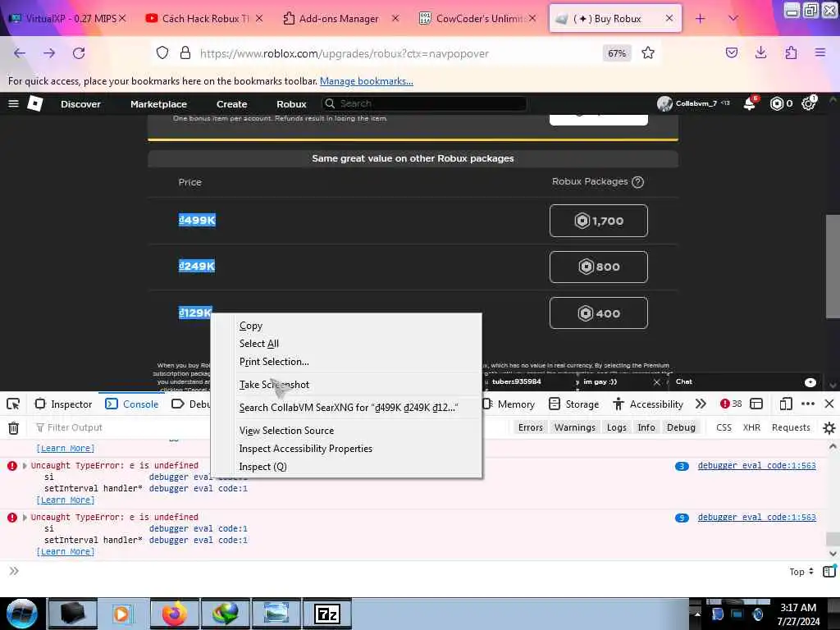Screen dimensions: 840x630
Task: Toggle the Debug filter button
Action: (x=681, y=427)
